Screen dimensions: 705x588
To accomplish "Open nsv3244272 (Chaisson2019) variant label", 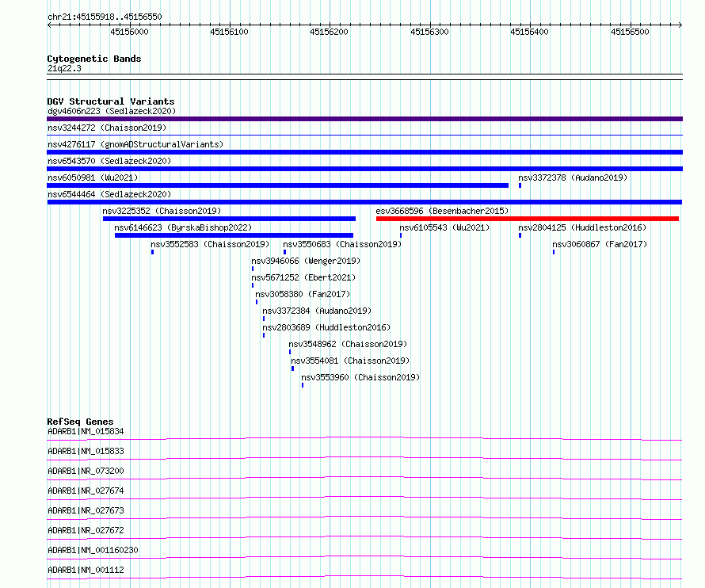I will click(107, 128).
